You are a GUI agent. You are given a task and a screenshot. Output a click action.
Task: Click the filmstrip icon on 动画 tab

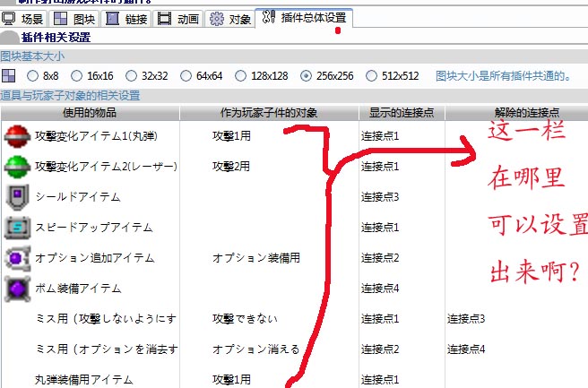tap(164, 18)
